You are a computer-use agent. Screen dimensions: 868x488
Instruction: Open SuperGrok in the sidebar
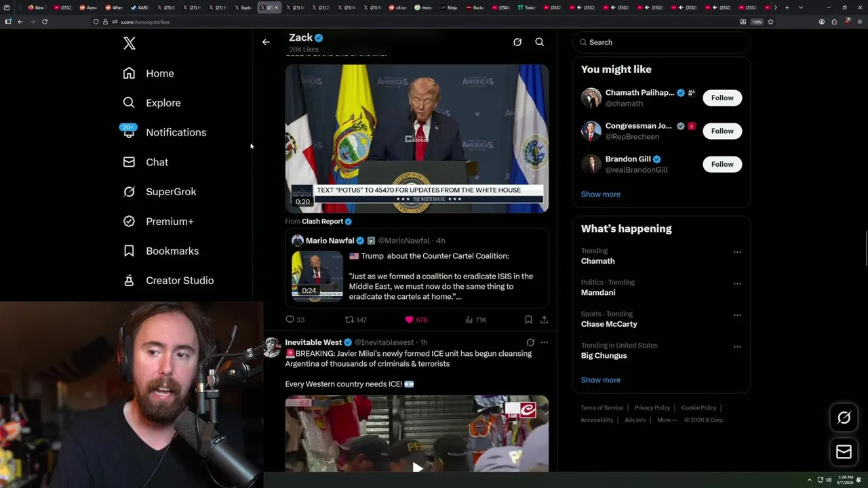tap(159, 192)
